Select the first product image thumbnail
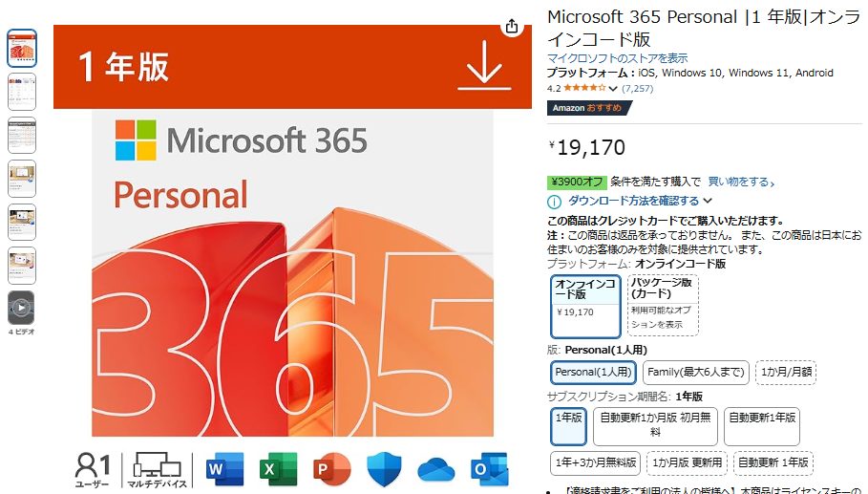This screenshot has width=868, height=494. pos(22,48)
